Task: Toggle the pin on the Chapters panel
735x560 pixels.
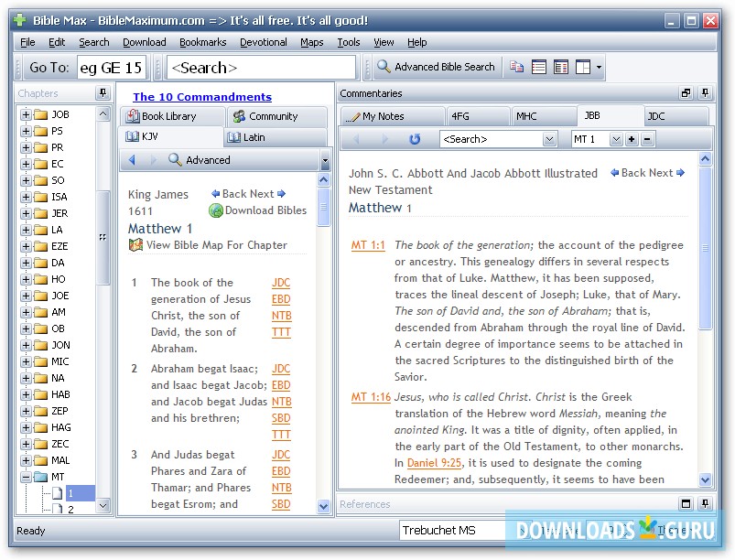Action: point(103,92)
